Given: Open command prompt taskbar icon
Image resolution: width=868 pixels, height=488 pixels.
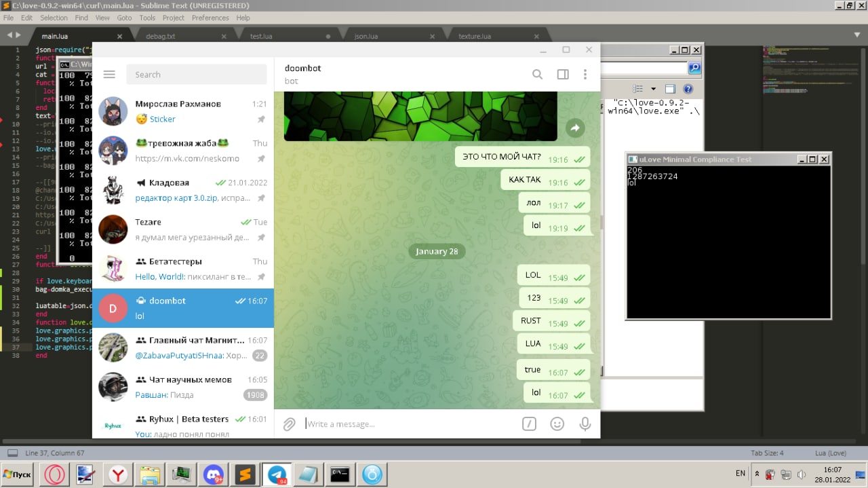Looking at the screenshot, I should [x=340, y=474].
